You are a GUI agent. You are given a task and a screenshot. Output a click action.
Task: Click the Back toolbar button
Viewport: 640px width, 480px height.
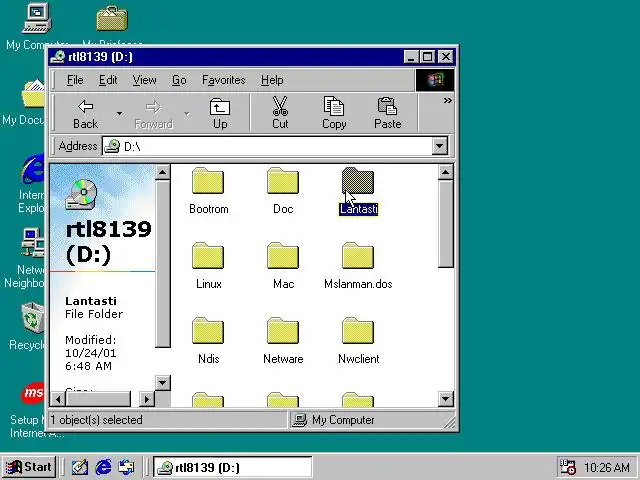click(85, 113)
